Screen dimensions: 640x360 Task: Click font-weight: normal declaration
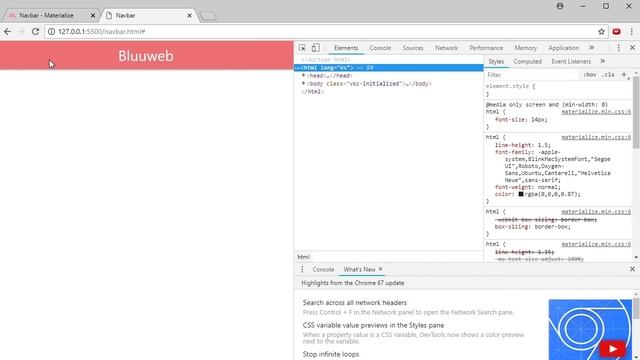[x=528, y=187]
